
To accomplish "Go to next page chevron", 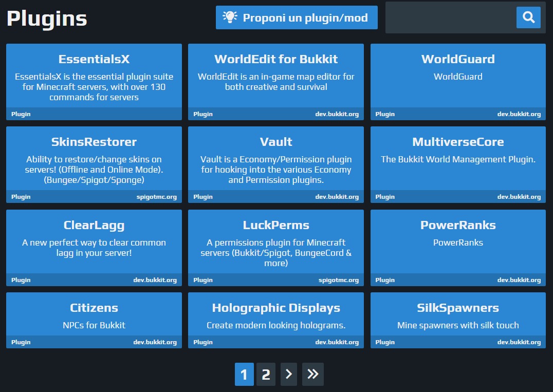I will [x=288, y=374].
